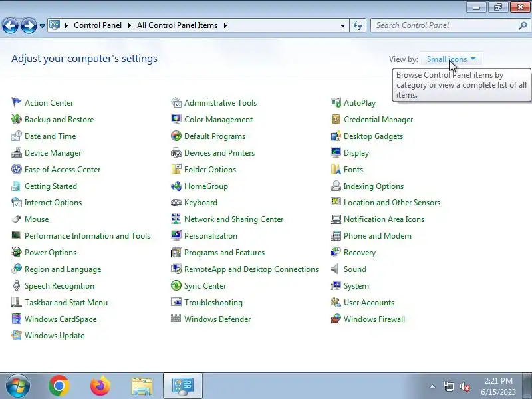Expand the arrow after All Control Panel Items

(225, 25)
